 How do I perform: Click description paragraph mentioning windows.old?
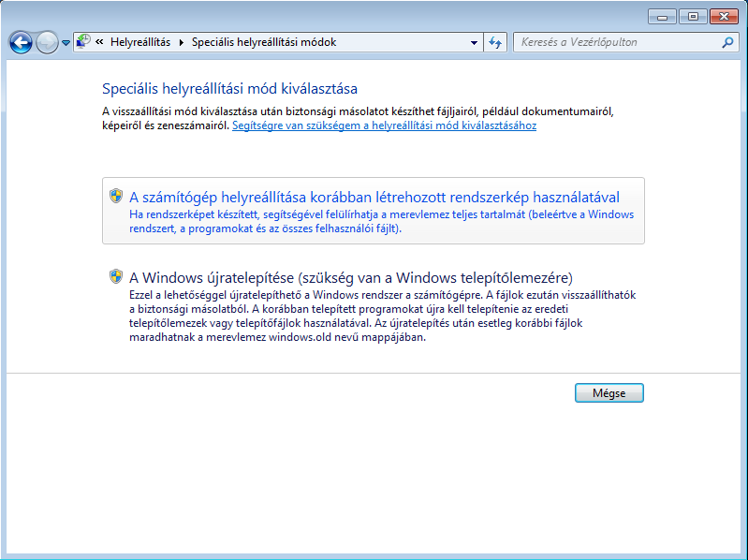[382, 316]
